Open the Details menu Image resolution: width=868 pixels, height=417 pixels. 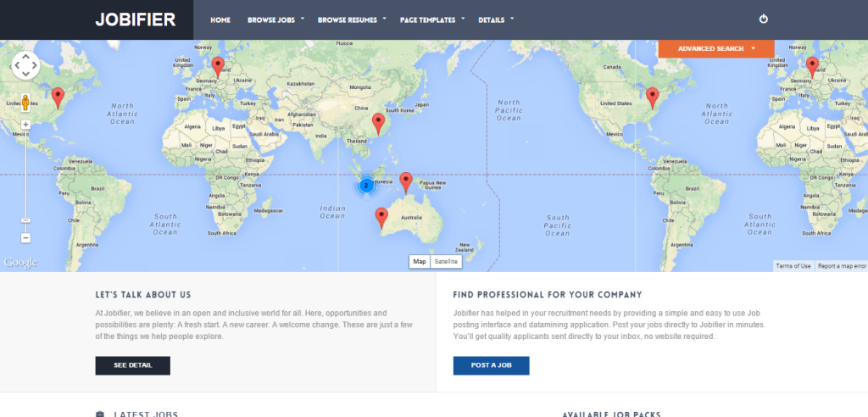[492, 20]
